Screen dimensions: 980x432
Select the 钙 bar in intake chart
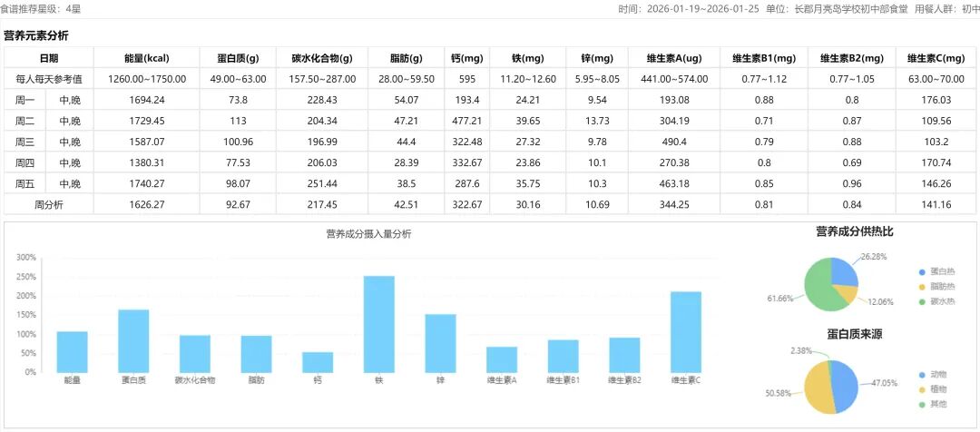pyautogui.click(x=318, y=362)
